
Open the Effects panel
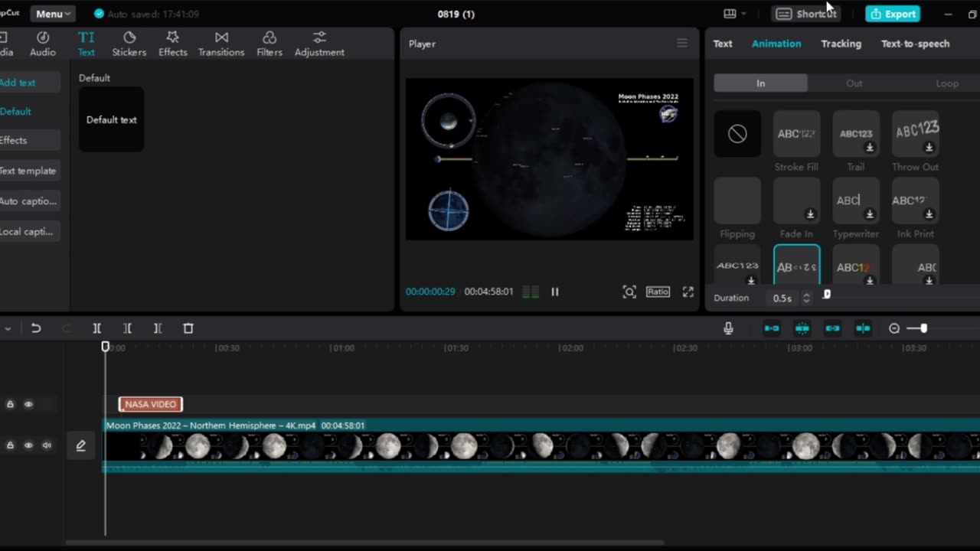172,44
